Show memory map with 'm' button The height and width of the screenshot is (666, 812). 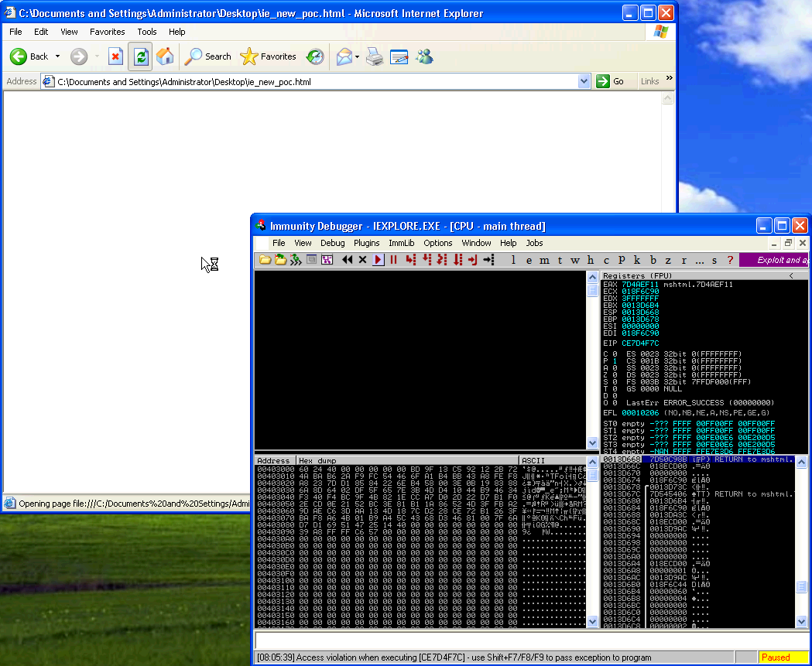pos(544,260)
